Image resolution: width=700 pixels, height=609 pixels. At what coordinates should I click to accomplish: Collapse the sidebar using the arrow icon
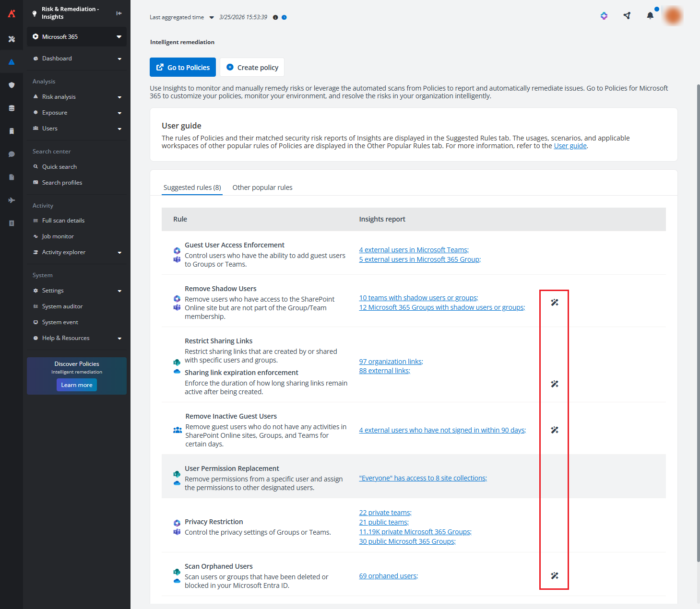click(x=118, y=13)
